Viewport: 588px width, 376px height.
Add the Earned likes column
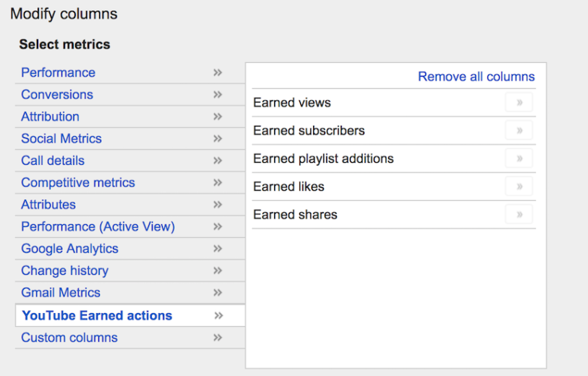click(x=519, y=187)
